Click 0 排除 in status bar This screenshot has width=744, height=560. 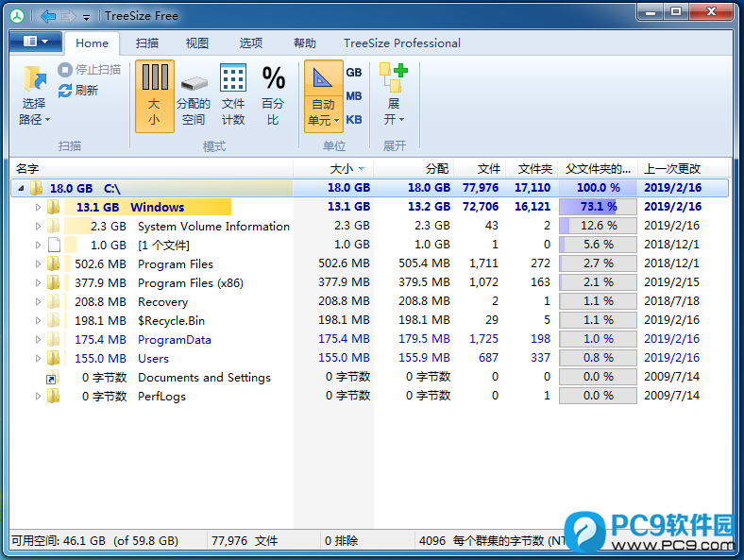(341, 541)
